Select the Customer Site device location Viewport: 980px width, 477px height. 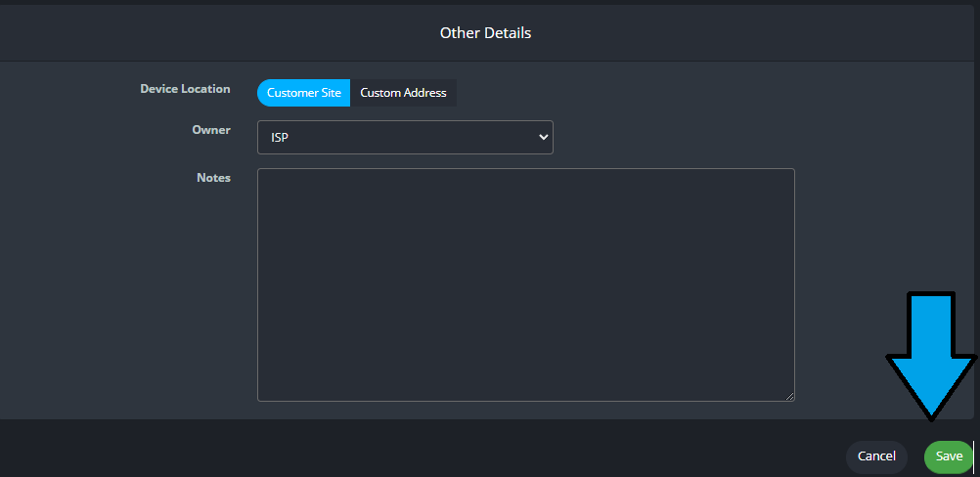[303, 93]
